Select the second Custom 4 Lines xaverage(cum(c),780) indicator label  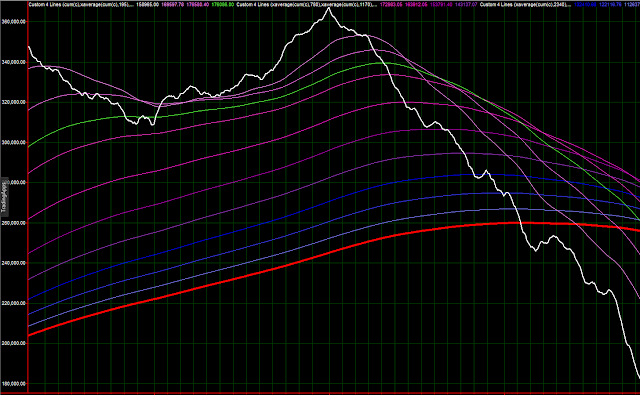pos(306,4)
